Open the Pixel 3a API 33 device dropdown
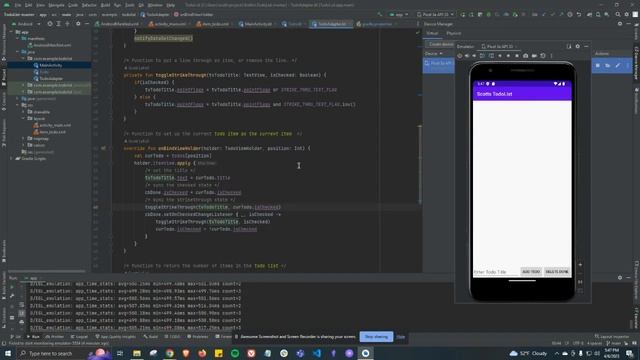This screenshot has width=640, height=360. point(435,14)
